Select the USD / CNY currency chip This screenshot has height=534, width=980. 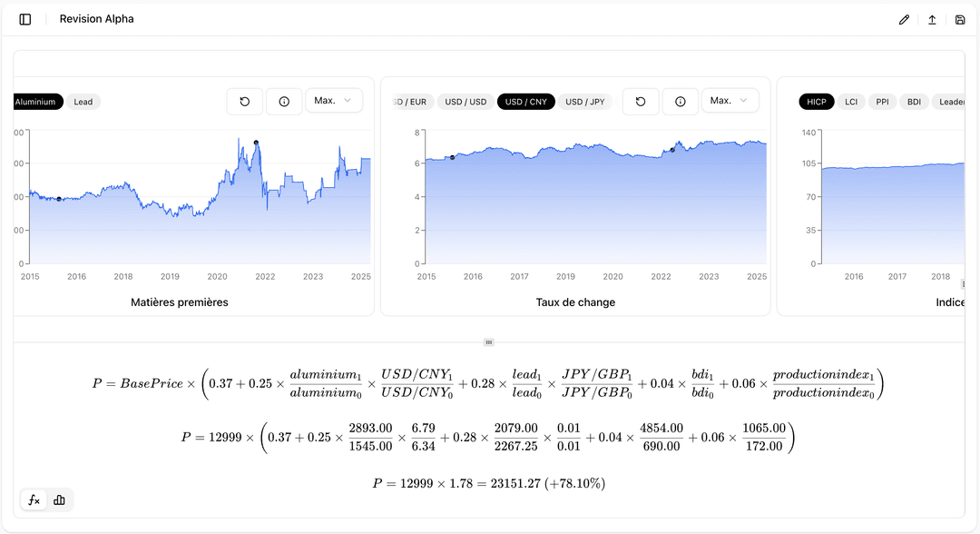pyautogui.click(x=525, y=102)
